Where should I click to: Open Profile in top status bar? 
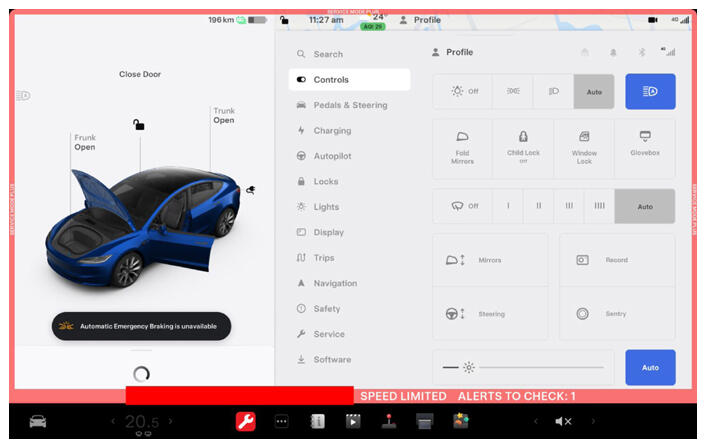[x=421, y=20]
